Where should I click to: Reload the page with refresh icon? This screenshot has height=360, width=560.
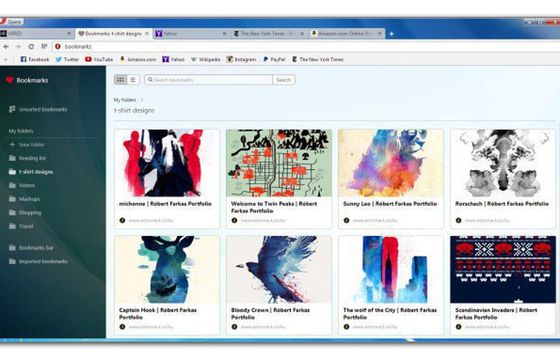pos(31,46)
